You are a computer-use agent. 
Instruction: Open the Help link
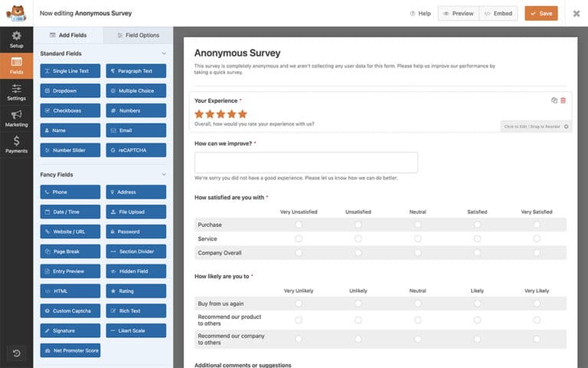[420, 14]
